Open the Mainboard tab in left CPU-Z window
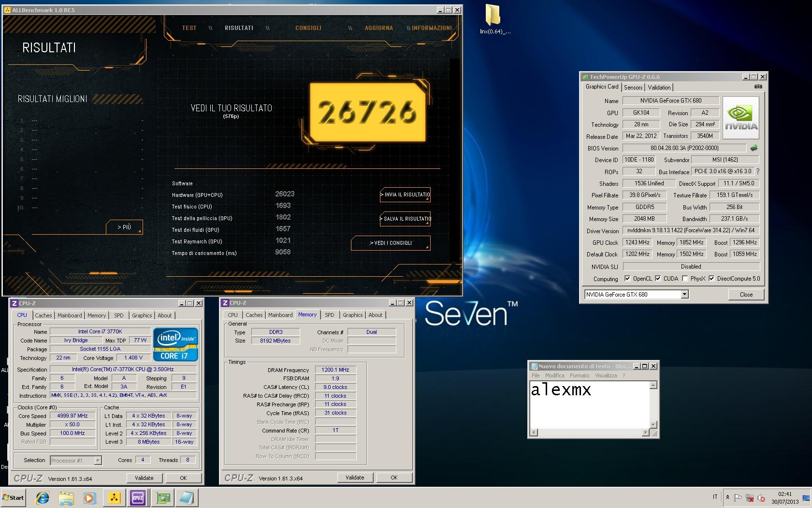 [x=70, y=315]
